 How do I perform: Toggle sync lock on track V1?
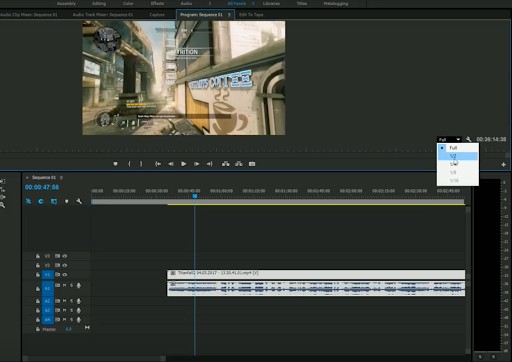pyautogui.click(x=57, y=275)
